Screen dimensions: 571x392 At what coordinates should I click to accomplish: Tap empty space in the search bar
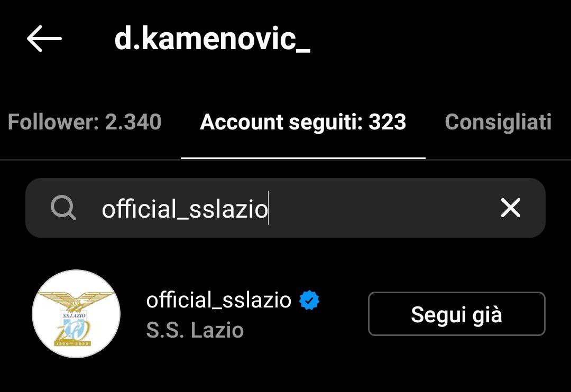[382, 208]
